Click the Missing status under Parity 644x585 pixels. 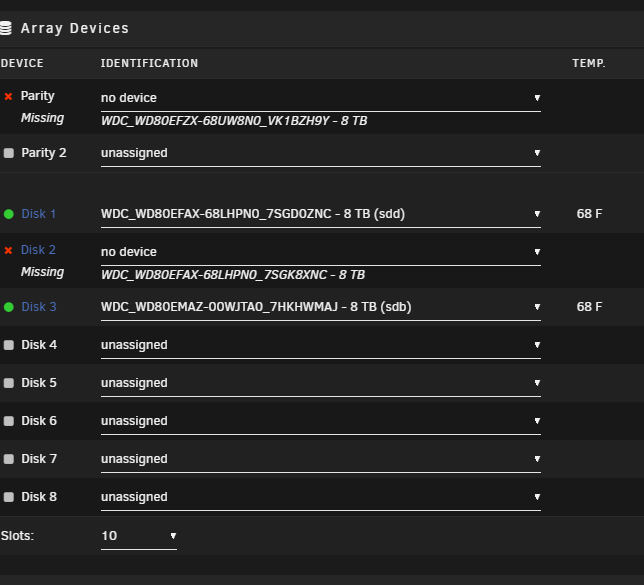42,118
